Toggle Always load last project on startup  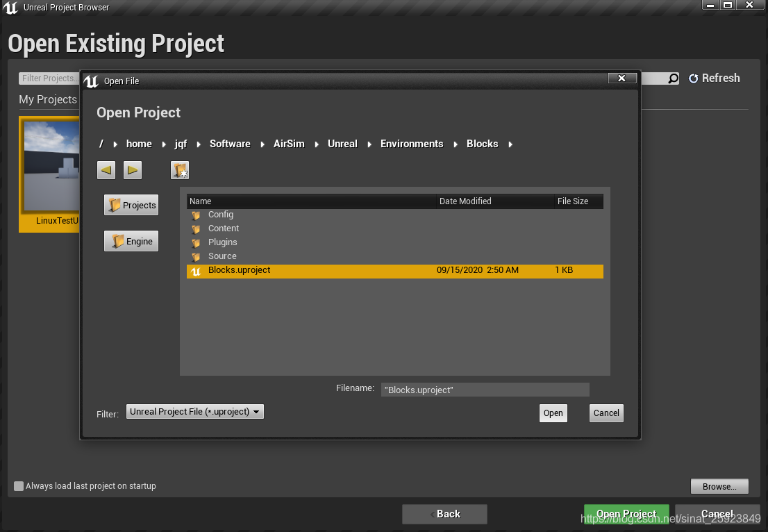(x=19, y=486)
